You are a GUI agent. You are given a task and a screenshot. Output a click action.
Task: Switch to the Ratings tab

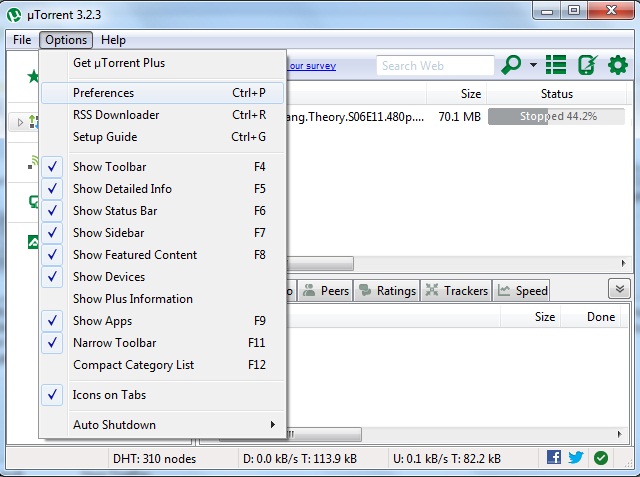[x=387, y=291]
